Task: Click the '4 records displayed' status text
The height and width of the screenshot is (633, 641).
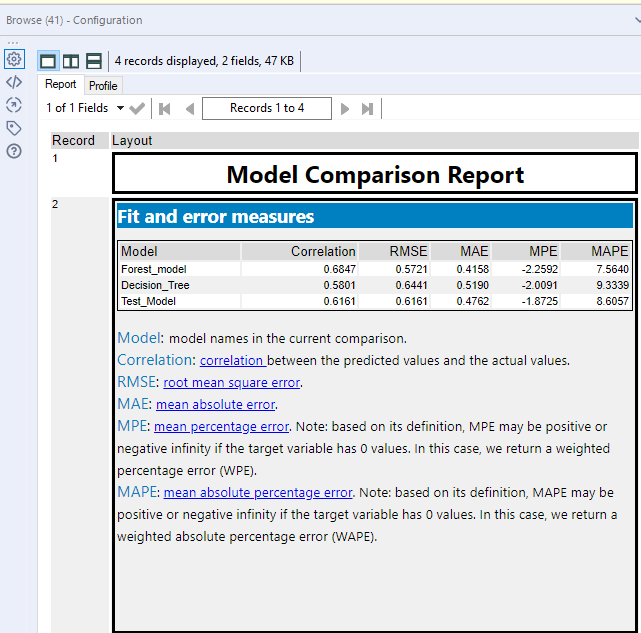Action: coord(204,61)
